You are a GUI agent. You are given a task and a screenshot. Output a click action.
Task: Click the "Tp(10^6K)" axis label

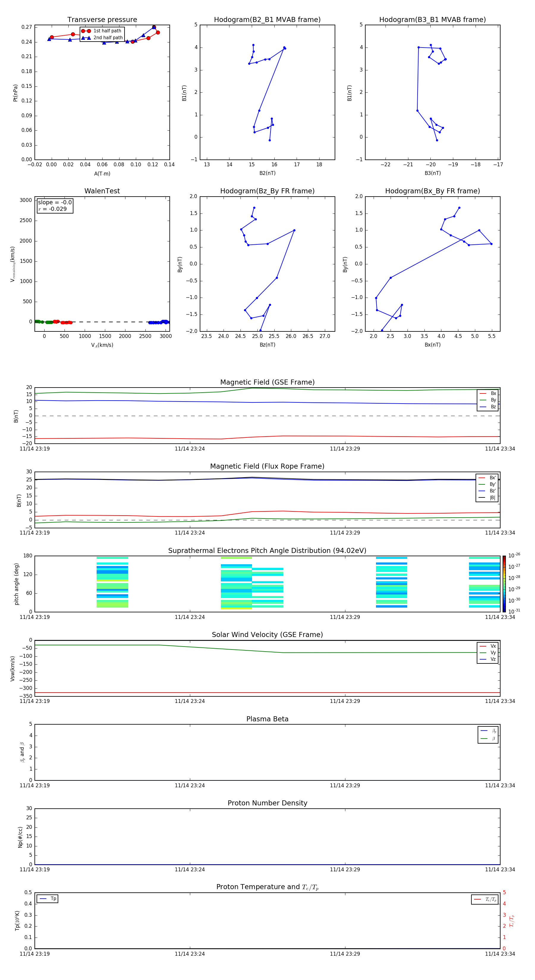(17, 921)
